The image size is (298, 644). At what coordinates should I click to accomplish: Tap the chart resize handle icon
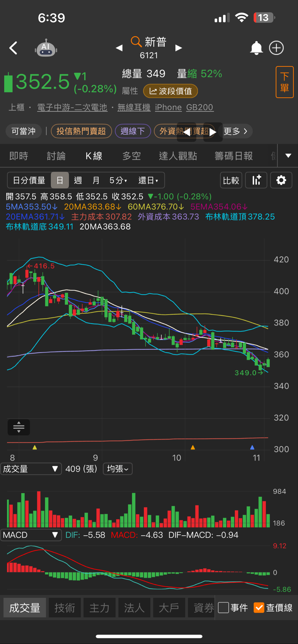point(19,427)
